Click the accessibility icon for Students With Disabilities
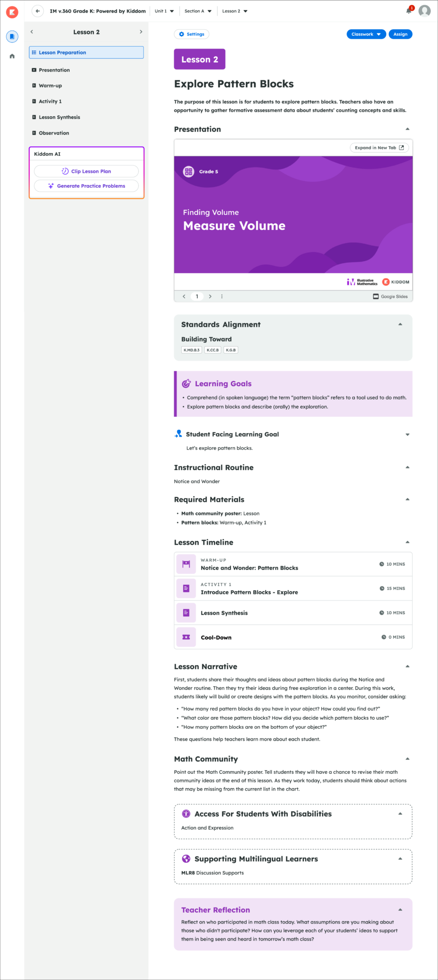438x980 pixels. coord(186,814)
